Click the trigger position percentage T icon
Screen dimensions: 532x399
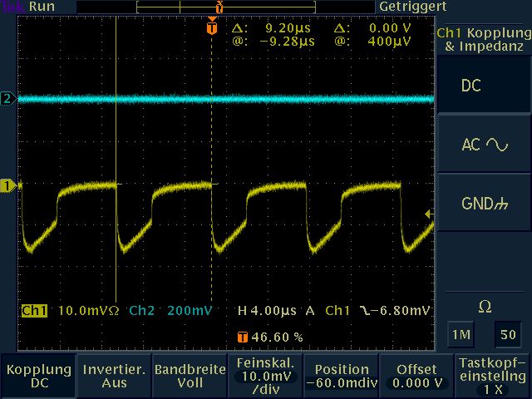(x=242, y=337)
